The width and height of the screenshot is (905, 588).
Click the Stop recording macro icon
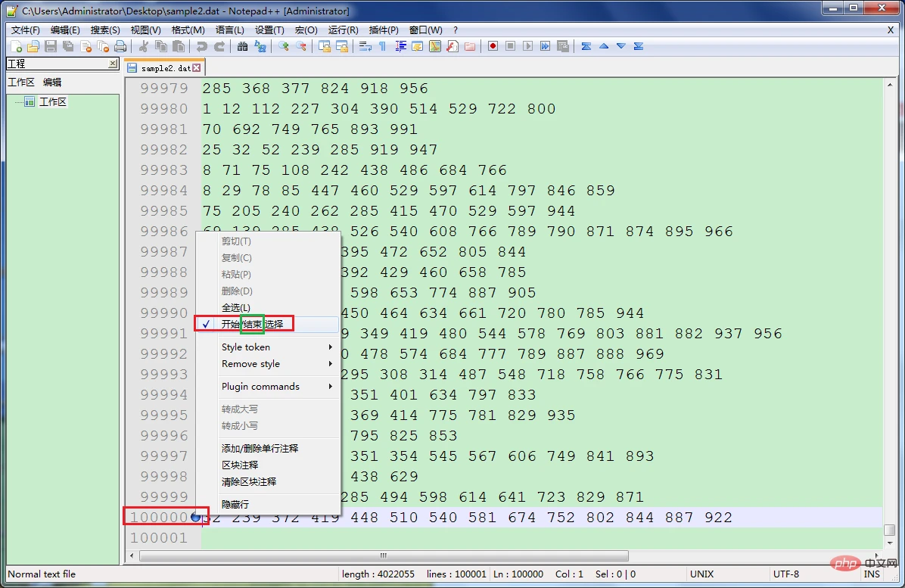(x=510, y=46)
